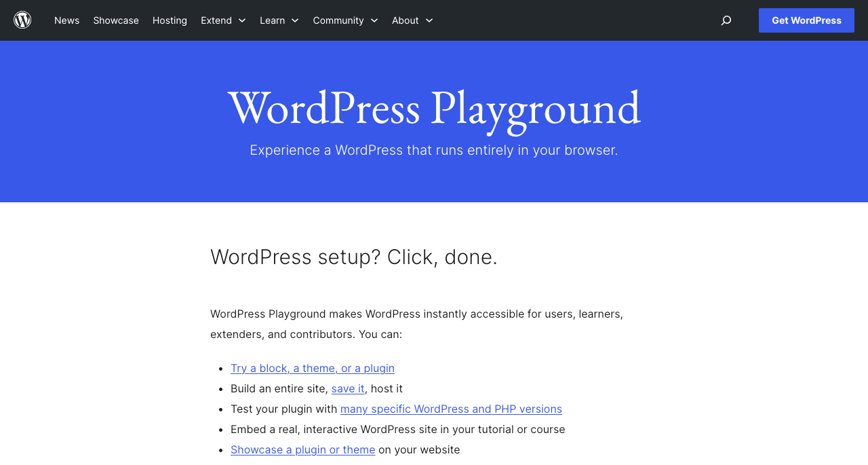Open the Extend menu

coord(216,20)
